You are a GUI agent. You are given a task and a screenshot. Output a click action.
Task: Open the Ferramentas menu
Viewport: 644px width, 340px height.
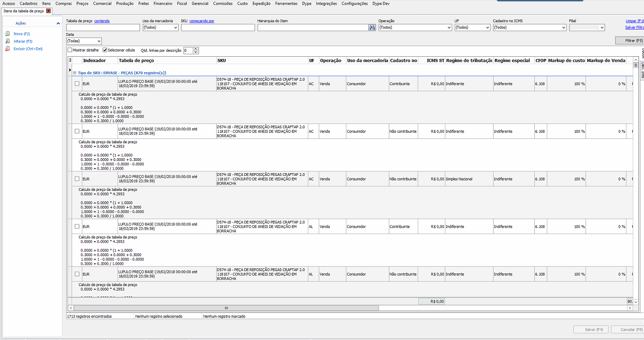click(286, 3)
